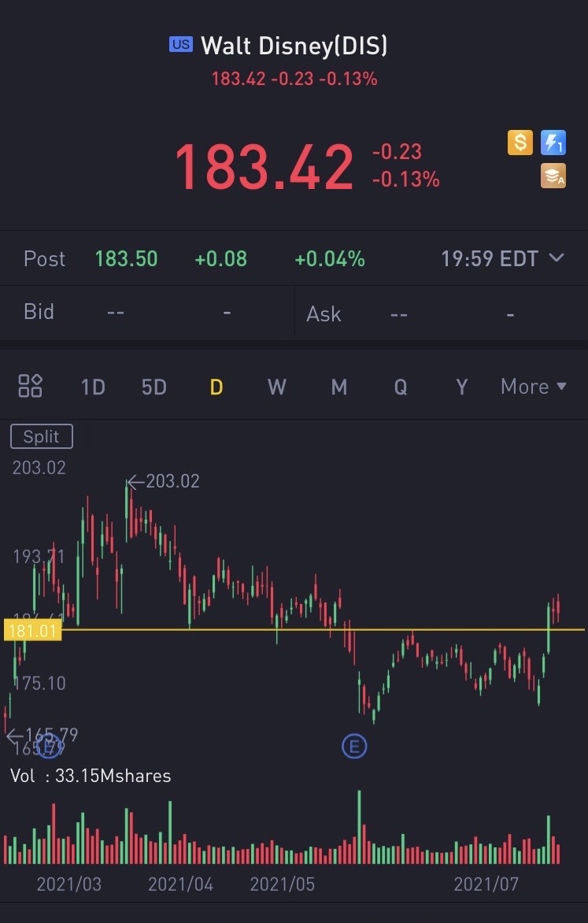Tap the Bid label
This screenshot has width=588, height=923.
(39, 311)
